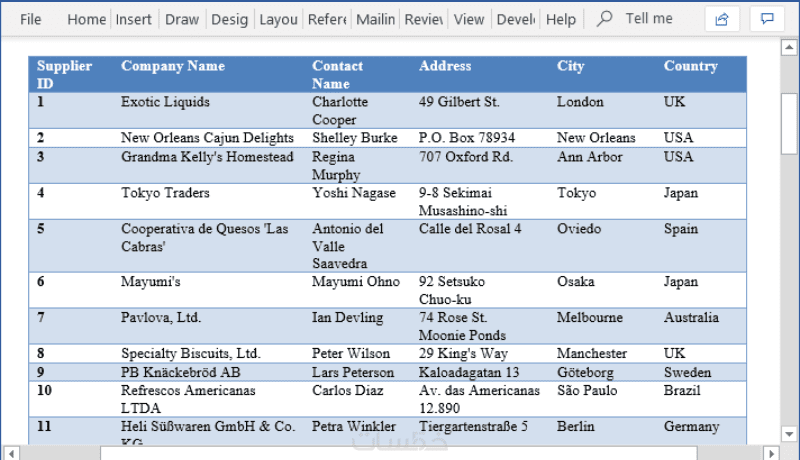
Task: Open the File menu
Action: 31,19
